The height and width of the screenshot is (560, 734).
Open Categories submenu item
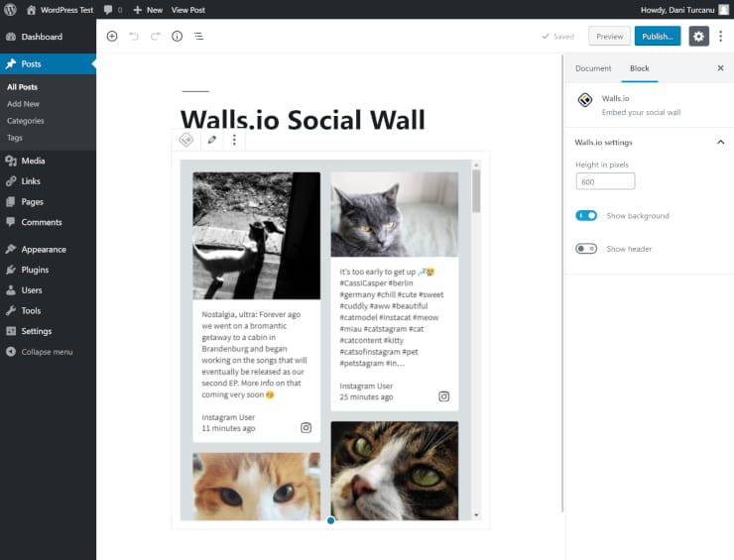point(25,121)
